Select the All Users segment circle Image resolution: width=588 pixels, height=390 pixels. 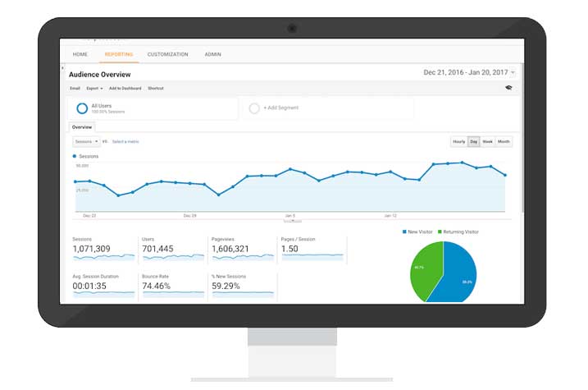tap(82, 108)
